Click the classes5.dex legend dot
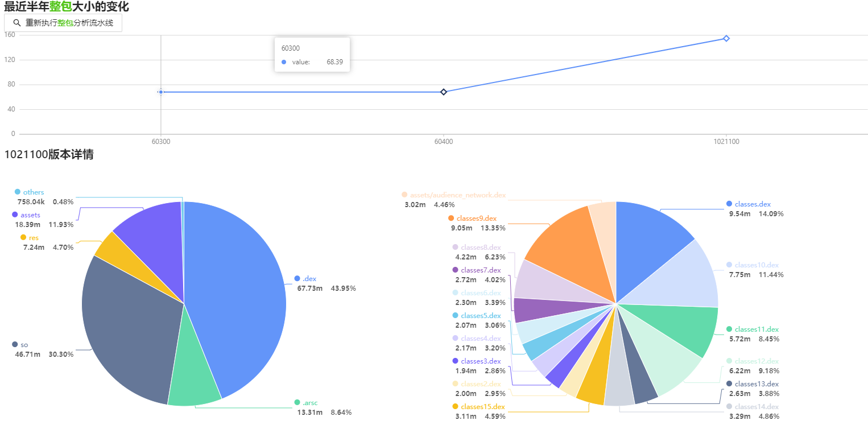The height and width of the screenshot is (437, 868). [x=456, y=315]
